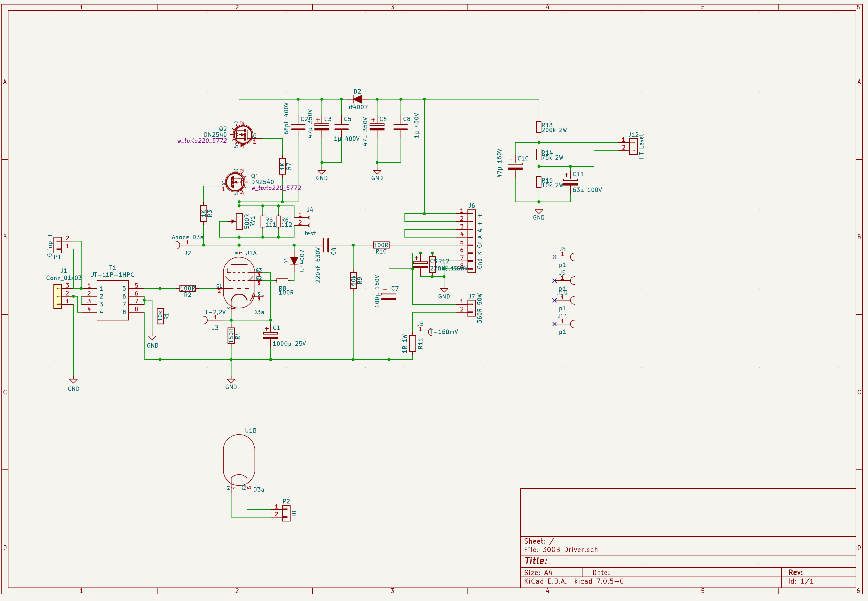Select the 'KiCad E.D.A. kicad 7.0.5-0' text
868x601 pixels.
[x=574, y=581]
